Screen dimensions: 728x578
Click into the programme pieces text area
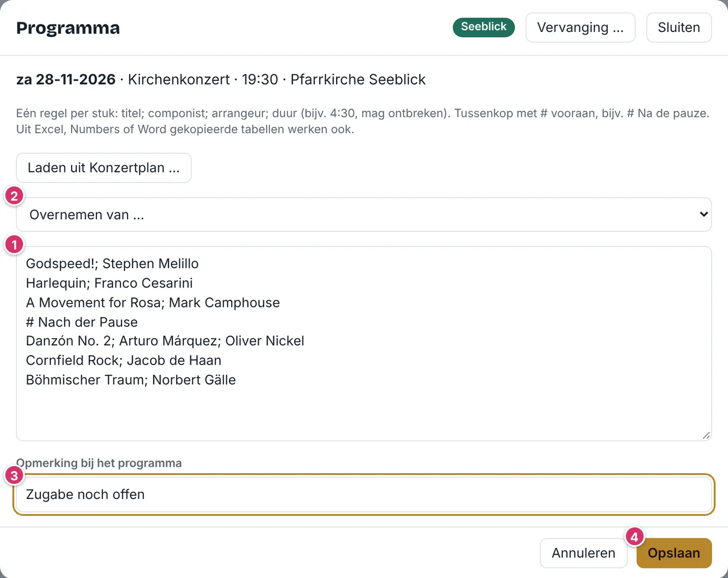point(364,343)
